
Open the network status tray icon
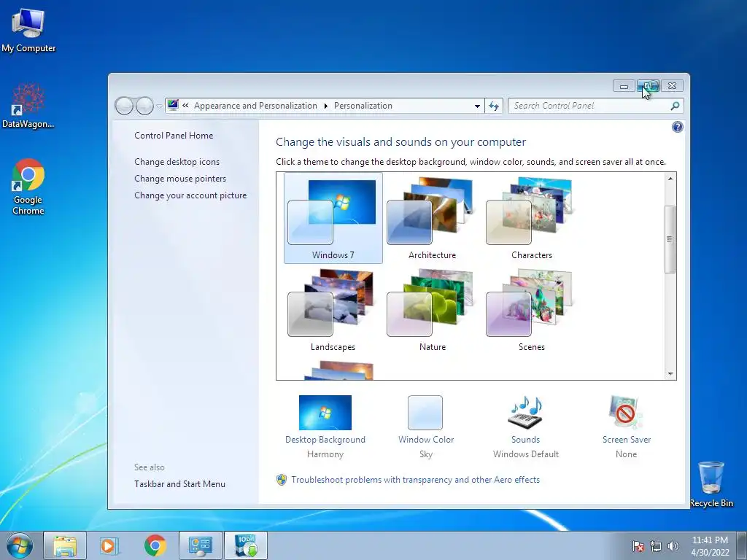pyautogui.click(x=656, y=546)
